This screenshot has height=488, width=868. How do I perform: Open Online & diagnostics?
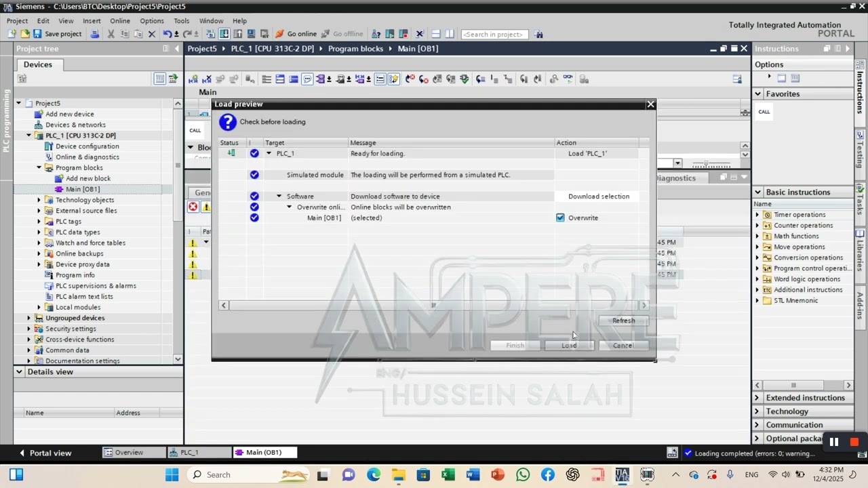coord(87,157)
